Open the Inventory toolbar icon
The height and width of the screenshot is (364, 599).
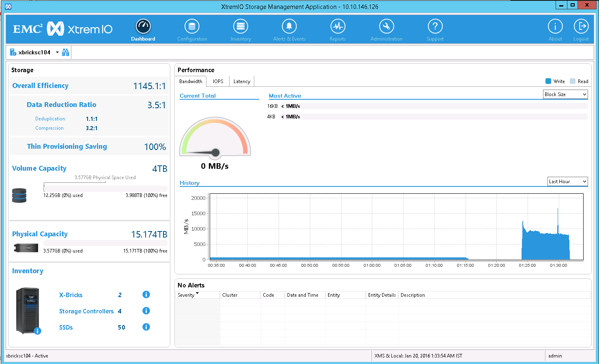tap(240, 27)
